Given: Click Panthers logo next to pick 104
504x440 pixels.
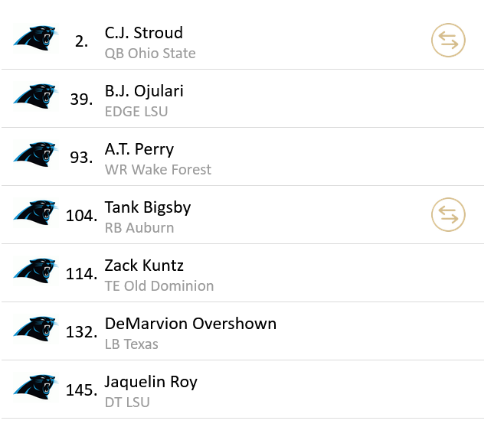Looking at the screenshot, I should pyautogui.click(x=35, y=212).
